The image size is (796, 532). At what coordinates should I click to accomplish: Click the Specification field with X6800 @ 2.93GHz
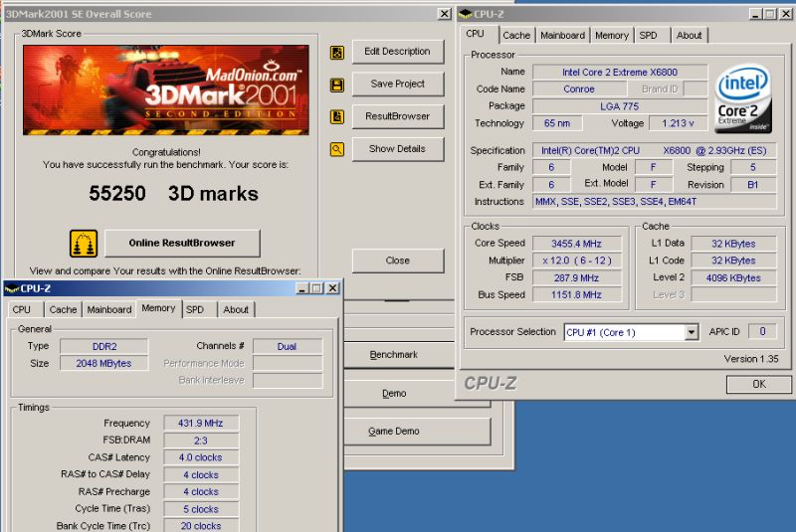click(x=654, y=150)
